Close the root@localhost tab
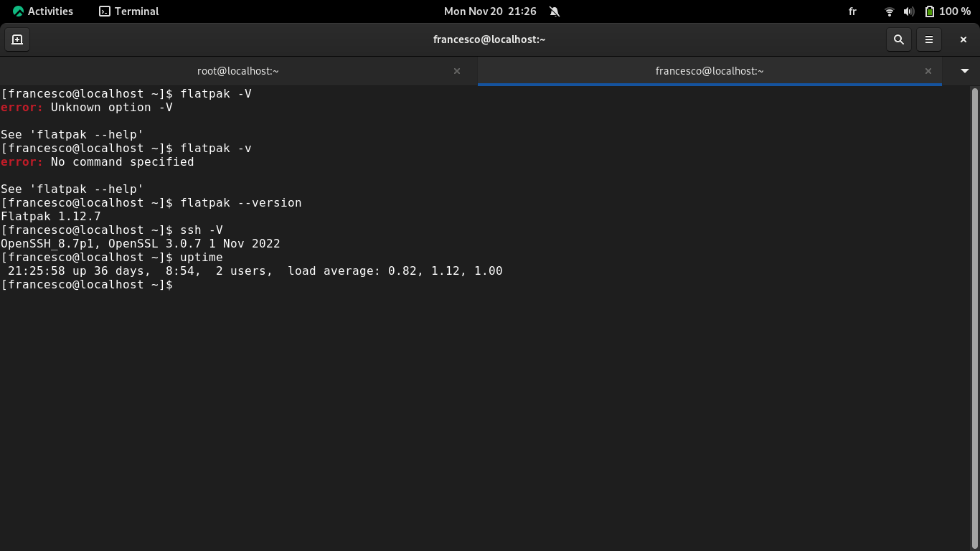 click(457, 71)
